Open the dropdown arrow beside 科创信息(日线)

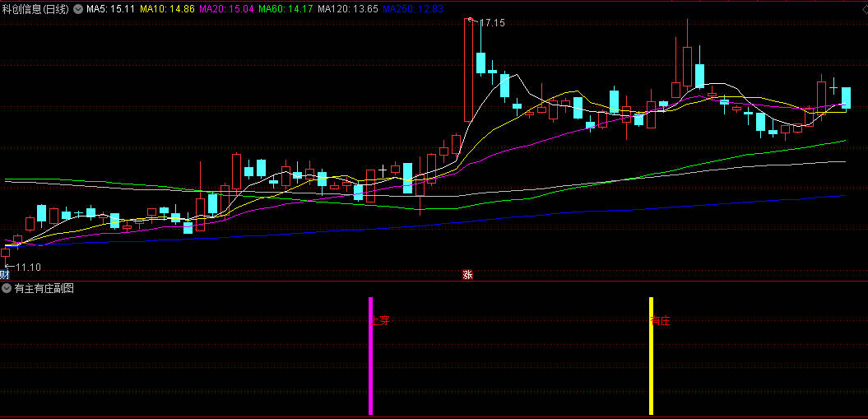[79, 9]
